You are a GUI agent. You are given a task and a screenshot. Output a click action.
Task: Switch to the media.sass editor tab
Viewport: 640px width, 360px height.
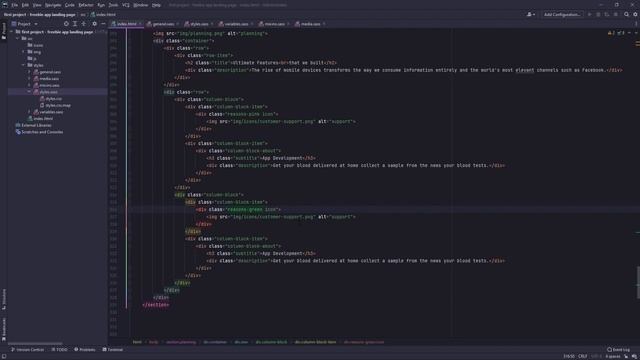pyautogui.click(x=310, y=24)
